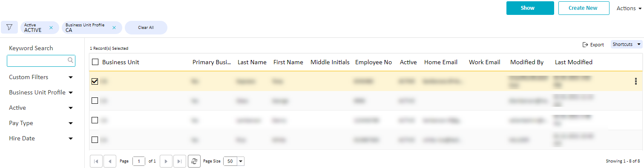The image size is (644, 168).
Task: Sort by the Business Unit column
Action: 121,62
